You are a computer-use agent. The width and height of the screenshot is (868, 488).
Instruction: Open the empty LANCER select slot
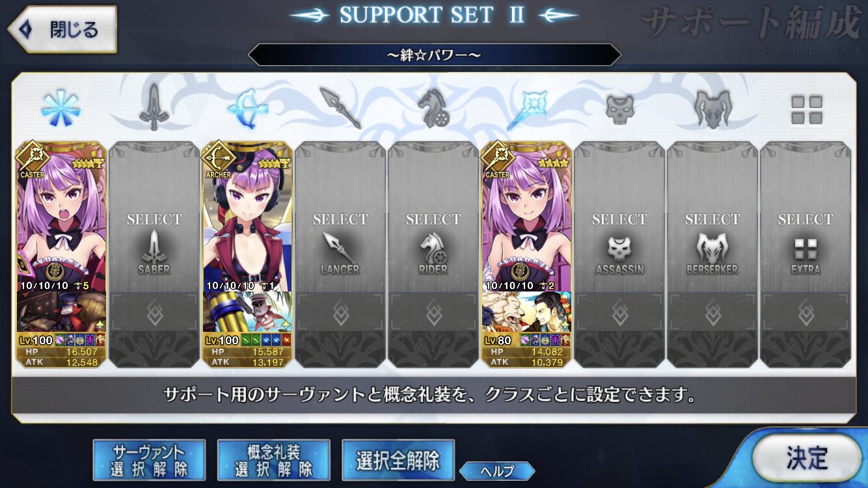pyautogui.click(x=340, y=254)
